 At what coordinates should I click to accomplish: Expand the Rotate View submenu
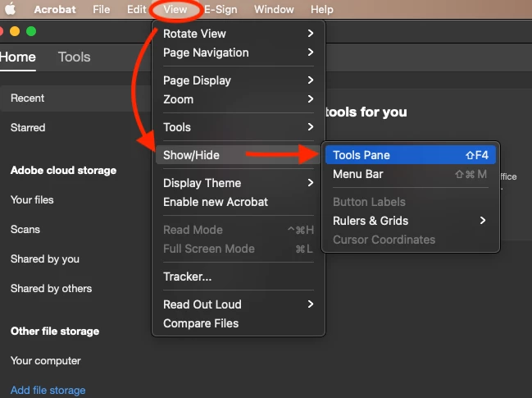click(239, 34)
